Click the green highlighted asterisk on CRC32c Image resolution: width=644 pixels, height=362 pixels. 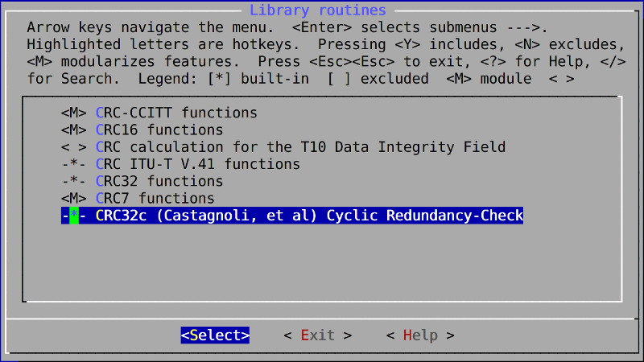[74, 216]
